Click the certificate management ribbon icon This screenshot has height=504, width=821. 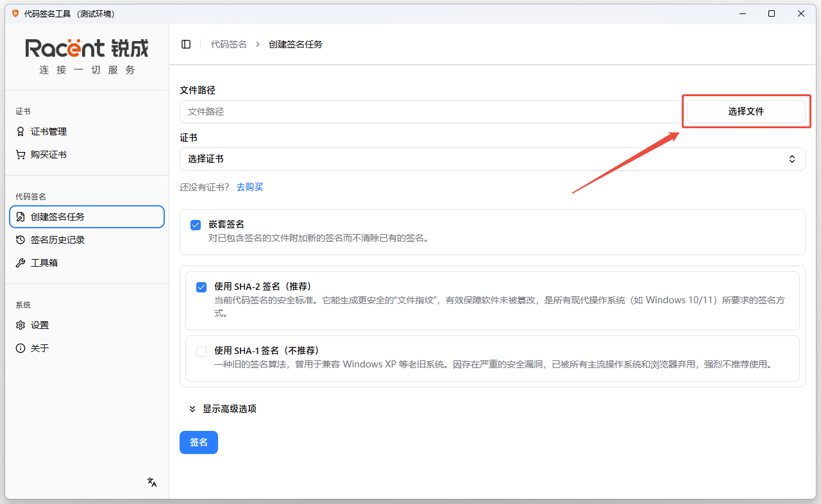(x=21, y=131)
